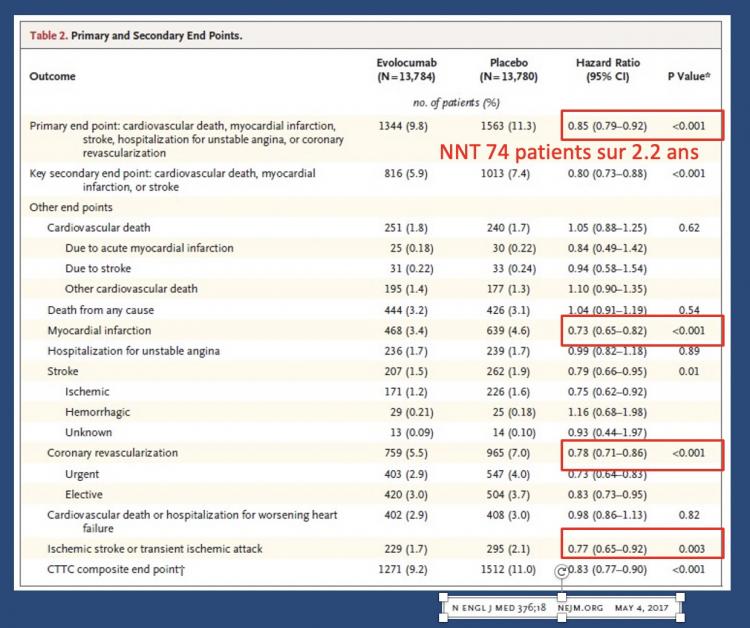Click the 'Hemorrhagic' row label
The image size is (750, 628).
98,412
